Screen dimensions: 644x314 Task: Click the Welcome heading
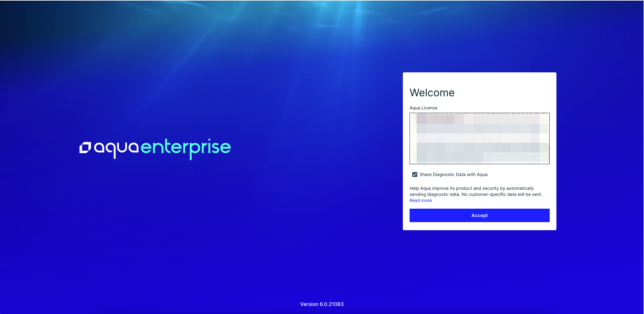tap(432, 93)
